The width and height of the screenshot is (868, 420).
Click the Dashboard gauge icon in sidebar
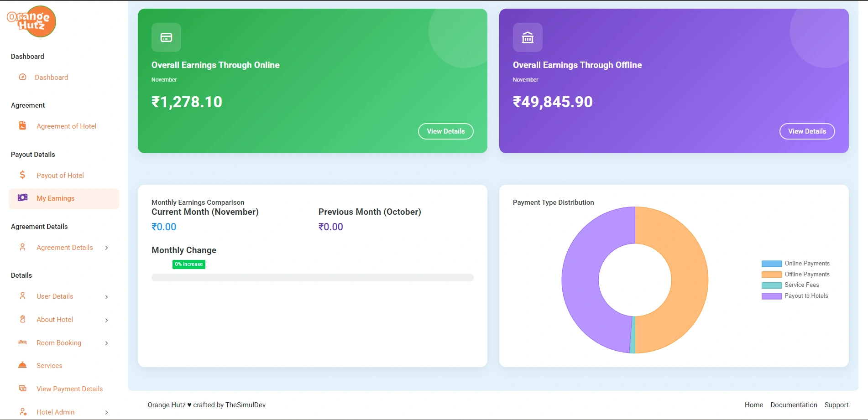pyautogui.click(x=22, y=77)
